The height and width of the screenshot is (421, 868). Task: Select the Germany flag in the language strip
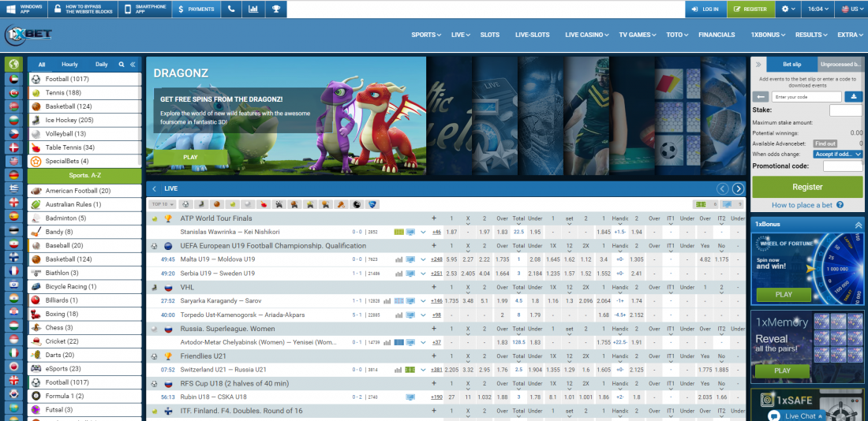(x=14, y=175)
